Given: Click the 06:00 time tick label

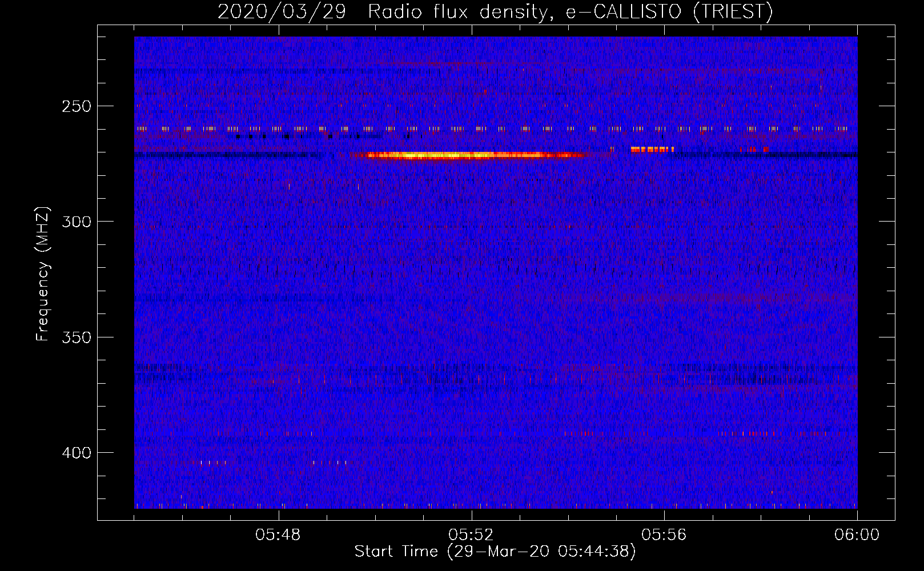Looking at the screenshot, I should 857,534.
